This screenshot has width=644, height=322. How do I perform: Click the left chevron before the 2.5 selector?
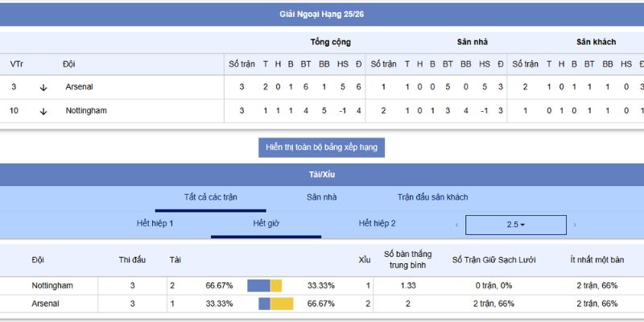(457, 225)
